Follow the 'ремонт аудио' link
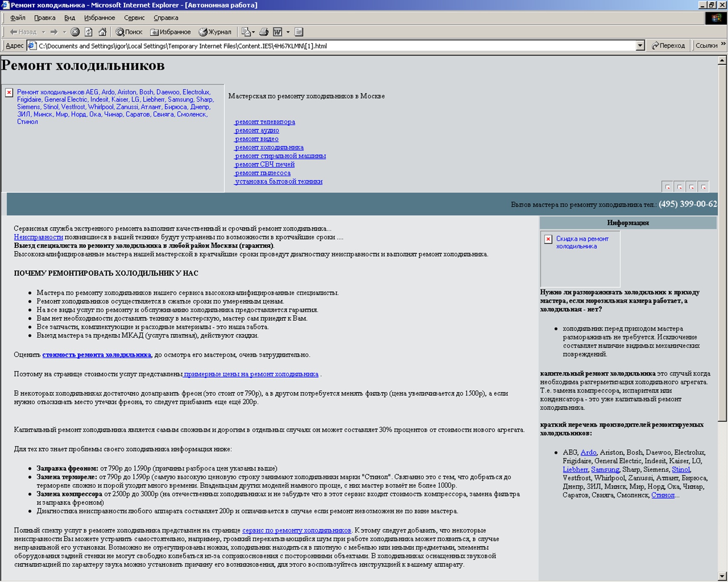728x582 pixels. click(256, 130)
